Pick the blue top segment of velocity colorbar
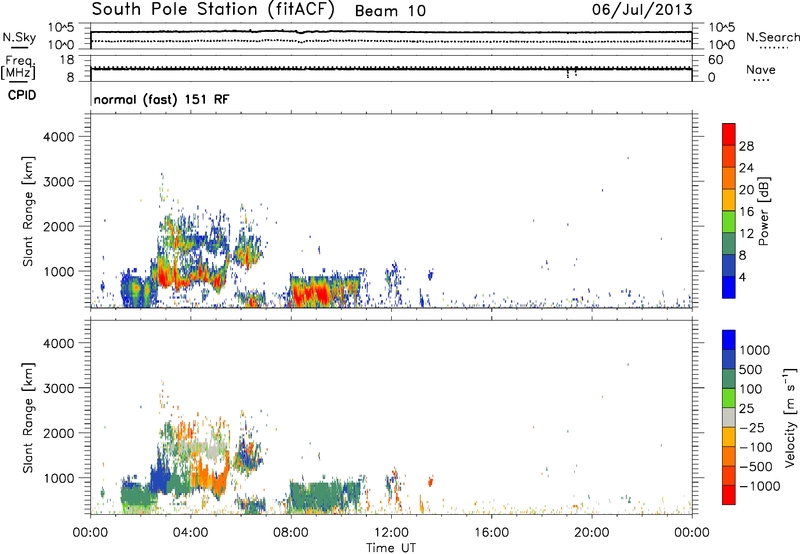 point(729,340)
